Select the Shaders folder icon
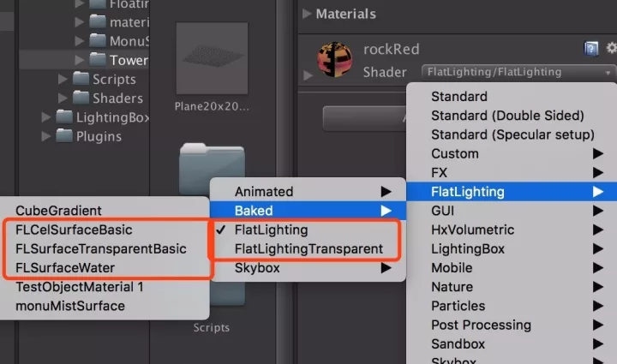Screen dimensions: 617x364 click(81, 98)
